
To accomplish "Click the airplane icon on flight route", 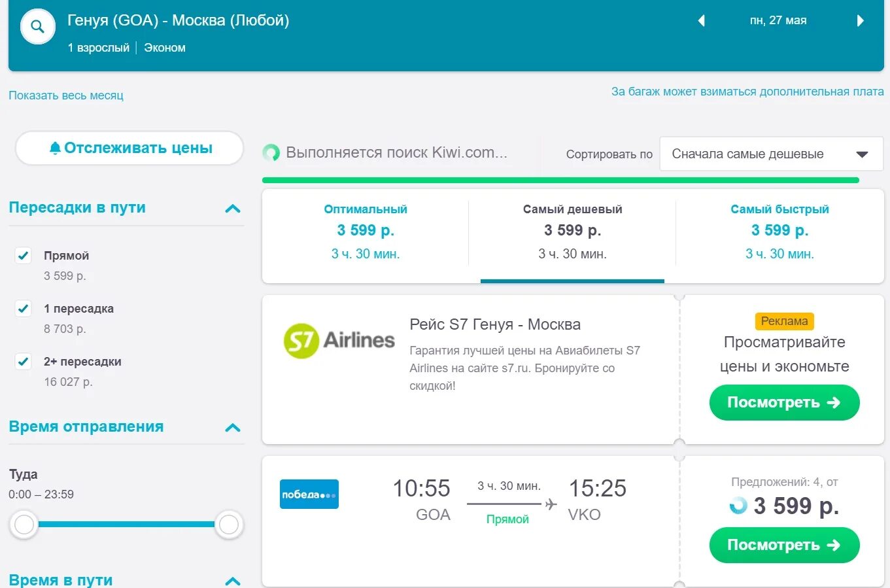I will click(551, 504).
